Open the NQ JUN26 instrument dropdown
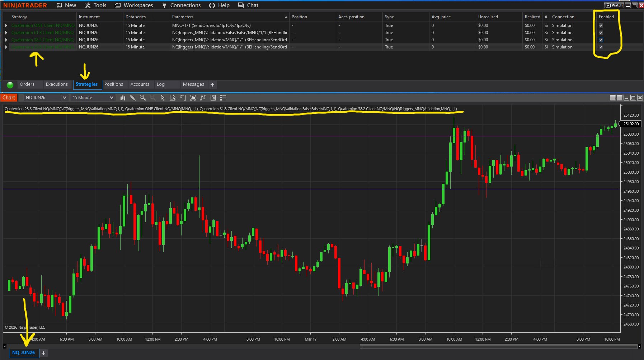 click(64, 98)
